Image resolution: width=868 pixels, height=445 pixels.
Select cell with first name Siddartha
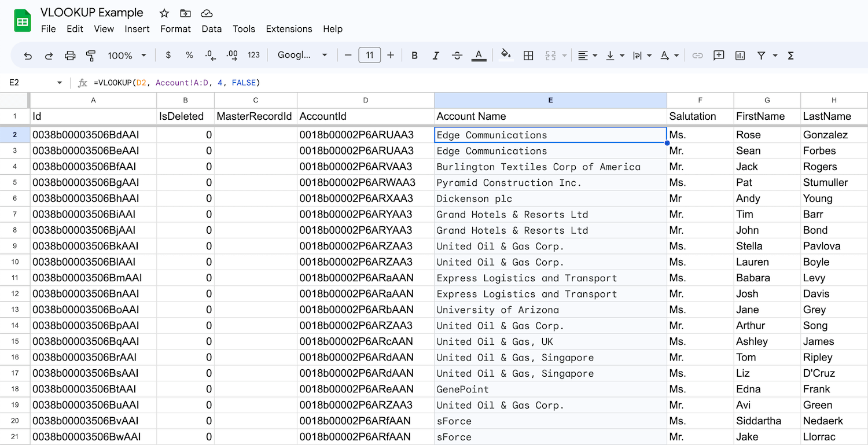767,421
